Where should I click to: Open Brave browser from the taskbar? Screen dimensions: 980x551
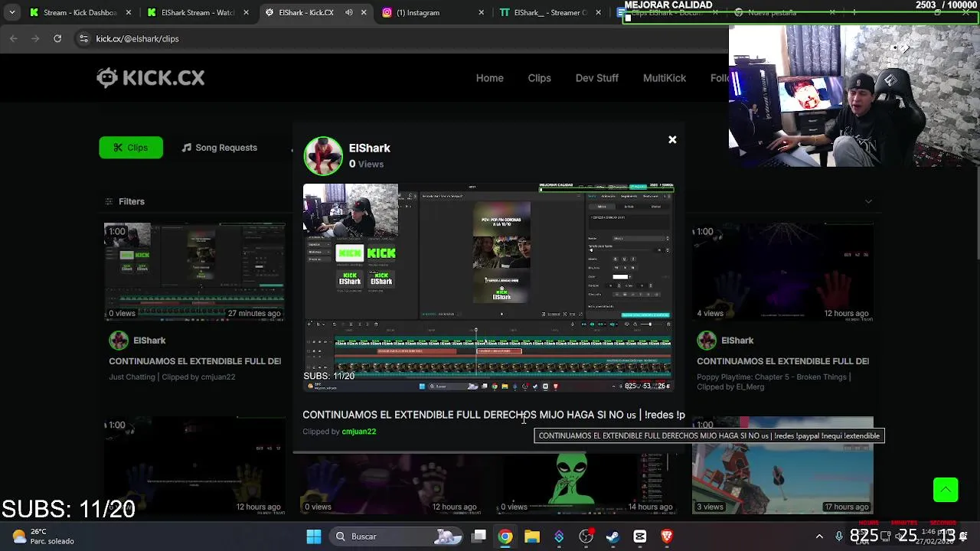tap(666, 536)
